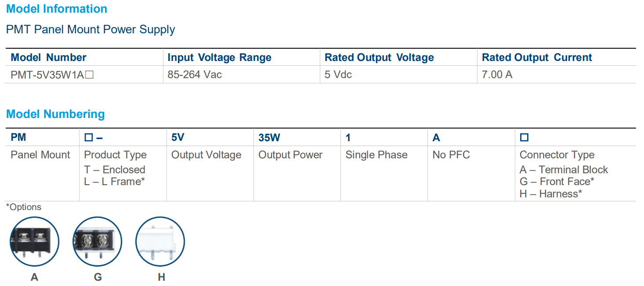This screenshot has height=286, width=644.
Task: Click the Rated Output Voltage column header
Action: pyautogui.click(x=379, y=57)
